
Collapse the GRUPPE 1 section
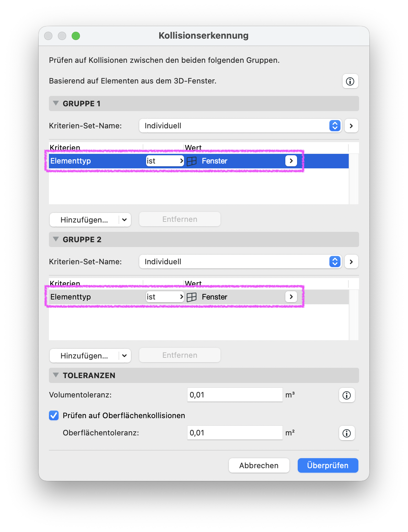pos(56,104)
